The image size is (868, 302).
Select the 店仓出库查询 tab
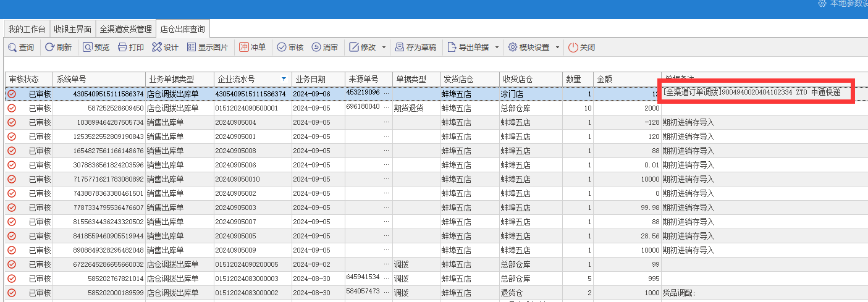pos(183,28)
